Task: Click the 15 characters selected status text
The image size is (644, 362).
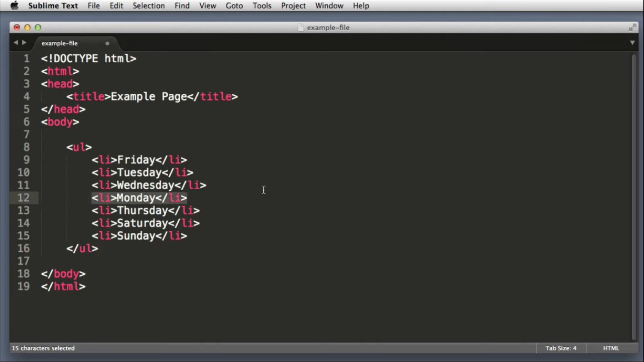Action: pyautogui.click(x=42, y=348)
